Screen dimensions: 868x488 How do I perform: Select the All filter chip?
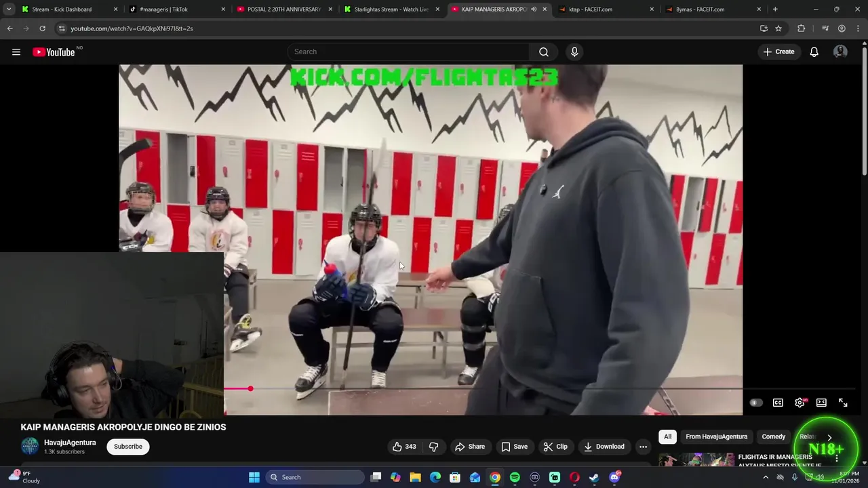(x=668, y=436)
